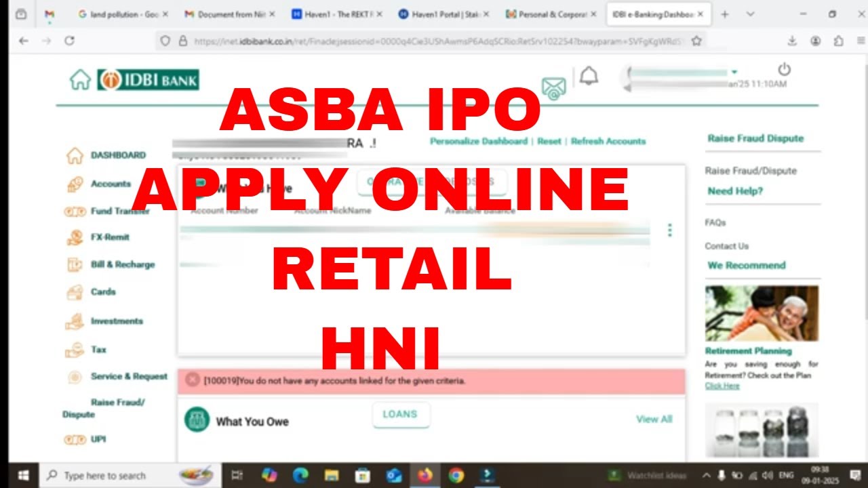Screen dimensions: 868x488
Task: Open the Cards sidebar icon
Action: click(x=75, y=292)
